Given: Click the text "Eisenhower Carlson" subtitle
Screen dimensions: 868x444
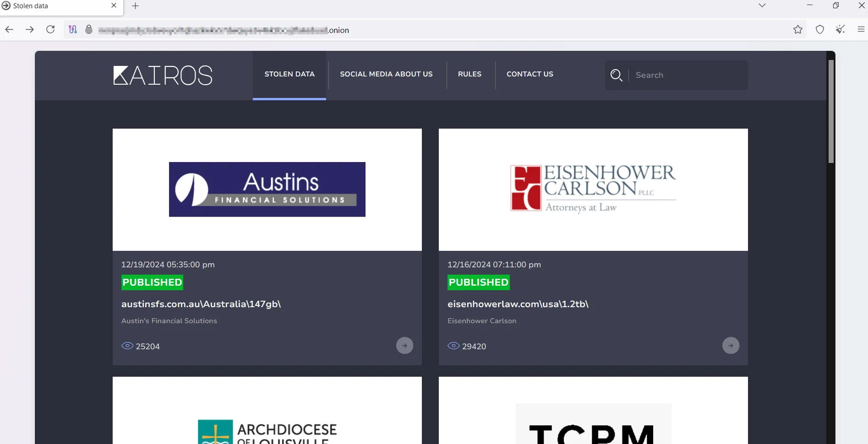Looking at the screenshot, I should (x=482, y=321).
